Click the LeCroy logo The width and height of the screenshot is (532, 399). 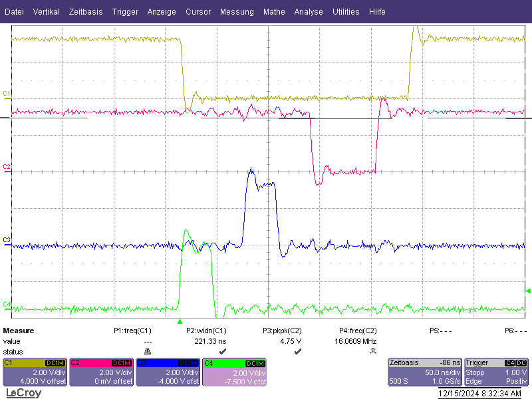click(x=24, y=393)
